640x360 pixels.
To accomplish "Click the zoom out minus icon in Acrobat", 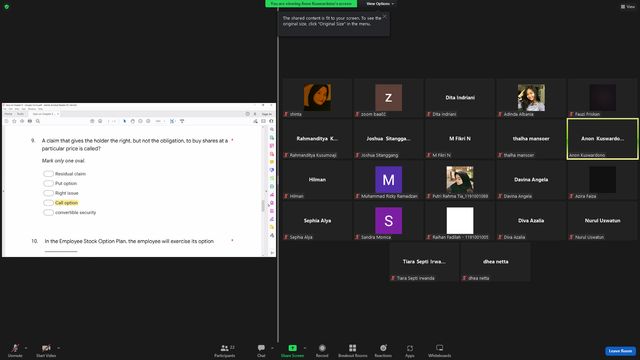I will tap(140, 121).
